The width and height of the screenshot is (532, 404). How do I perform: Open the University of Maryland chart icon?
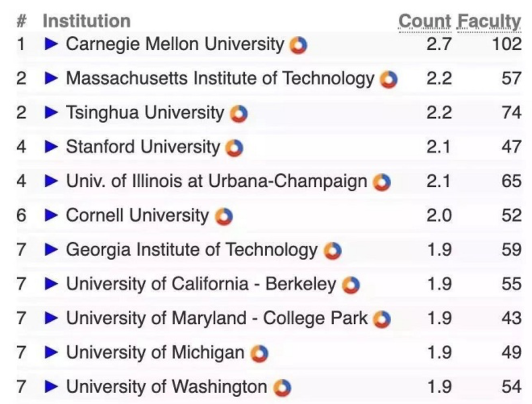click(382, 319)
